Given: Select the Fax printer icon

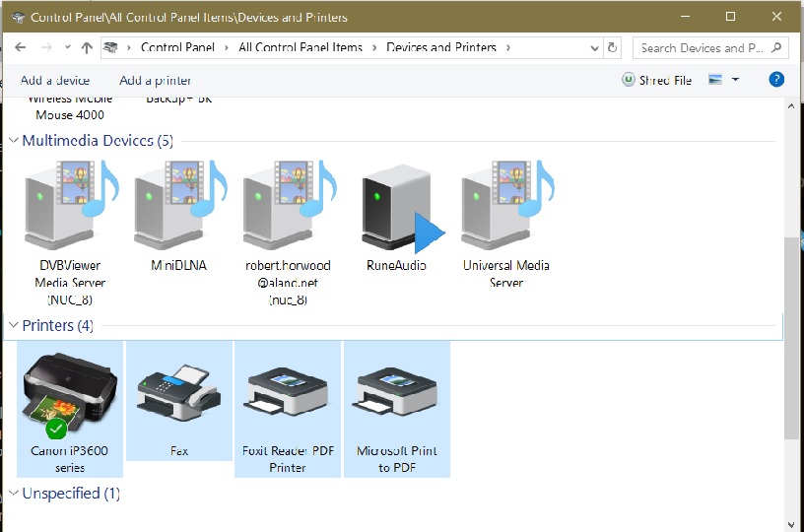Looking at the screenshot, I should tap(179, 393).
